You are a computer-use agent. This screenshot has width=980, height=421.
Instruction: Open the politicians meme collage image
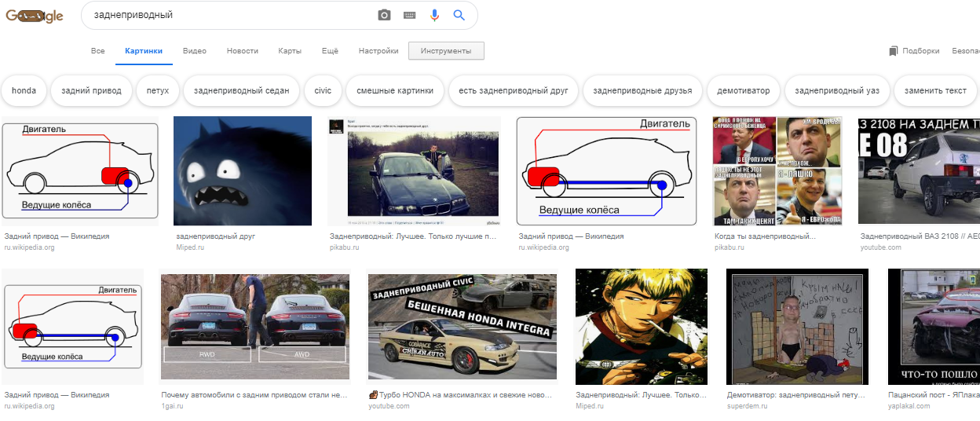click(777, 171)
